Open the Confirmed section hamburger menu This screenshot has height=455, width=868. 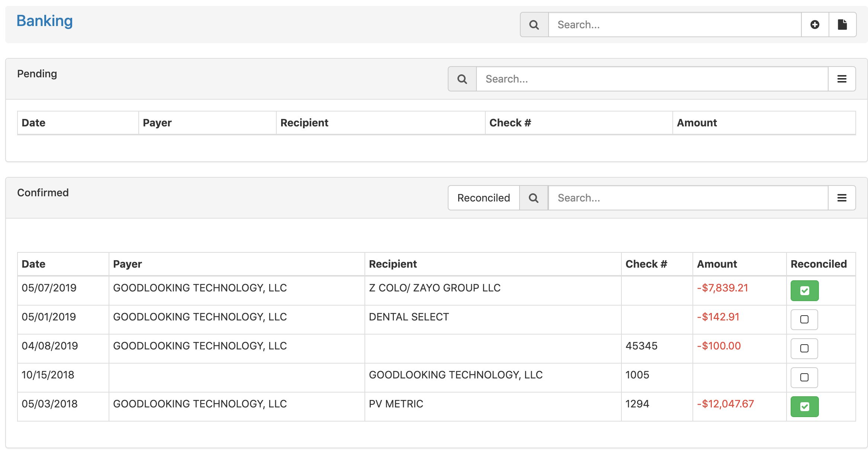(842, 198)
